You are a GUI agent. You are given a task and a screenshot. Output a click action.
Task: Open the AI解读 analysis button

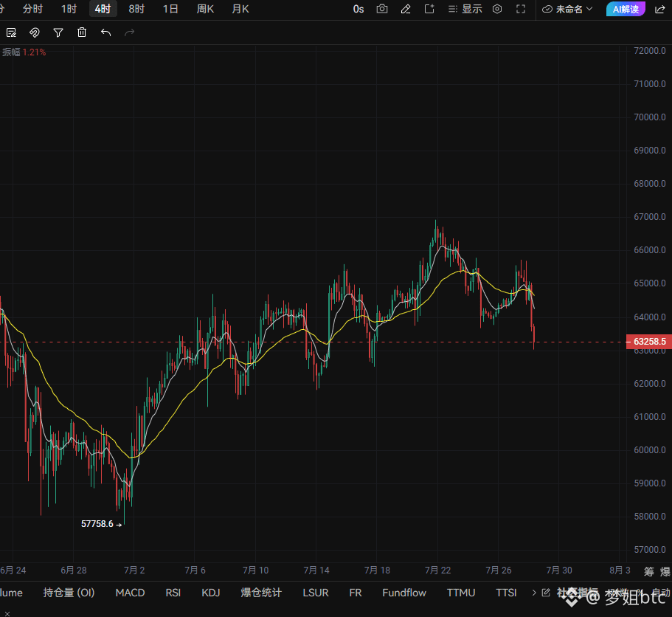626,9
